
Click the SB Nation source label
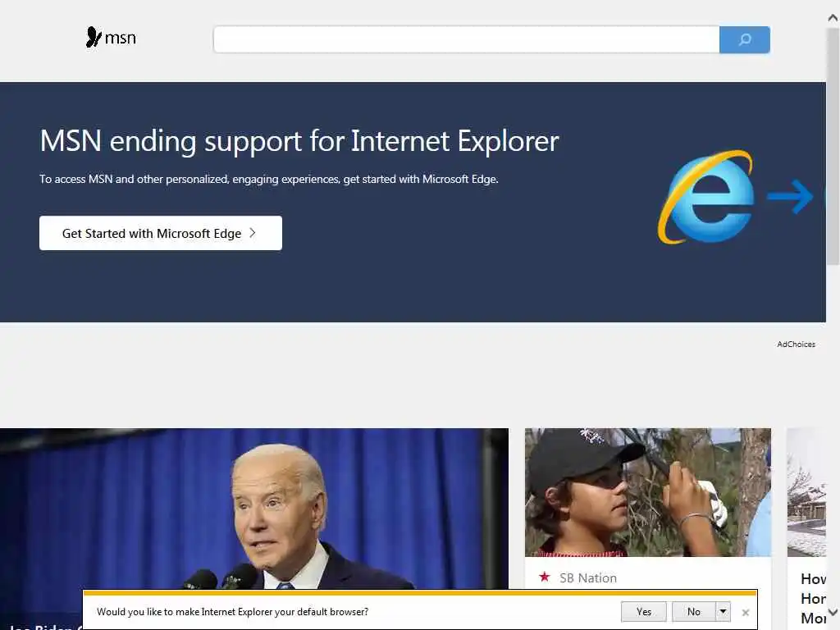tap(587, 578)
